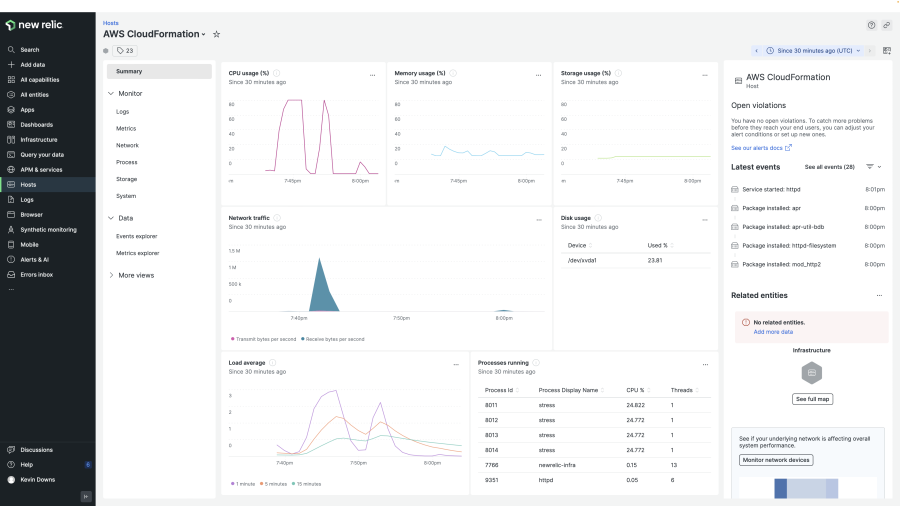The image size is (900, 506).
Task: Click info icon next to Load average
Action: 273,363
